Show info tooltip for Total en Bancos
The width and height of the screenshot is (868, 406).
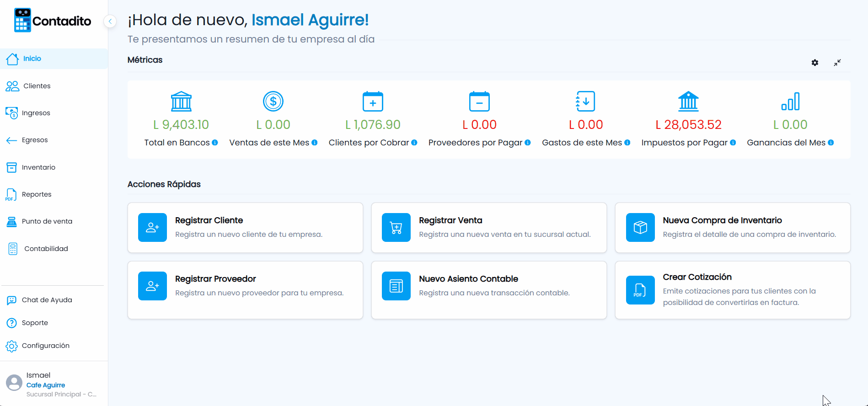point(215,143)
